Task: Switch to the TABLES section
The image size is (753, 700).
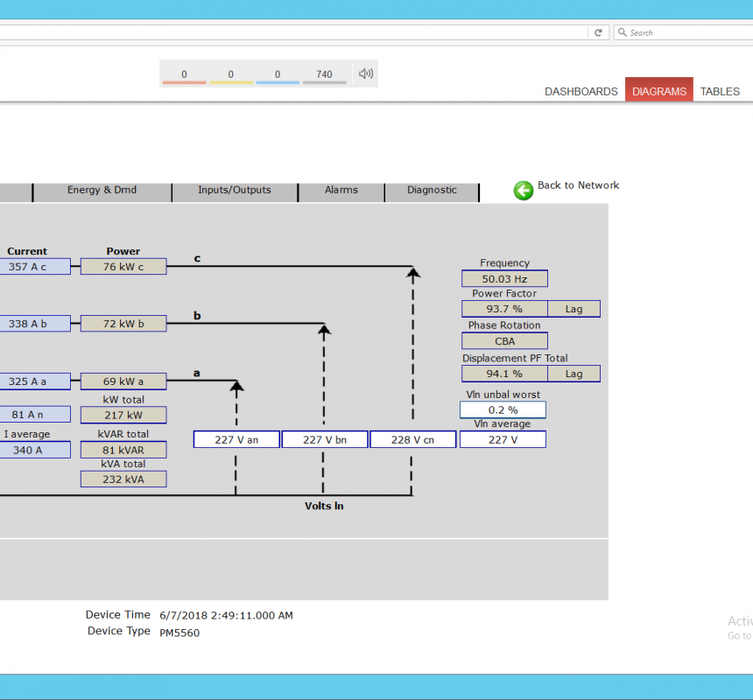Action: 720,91
